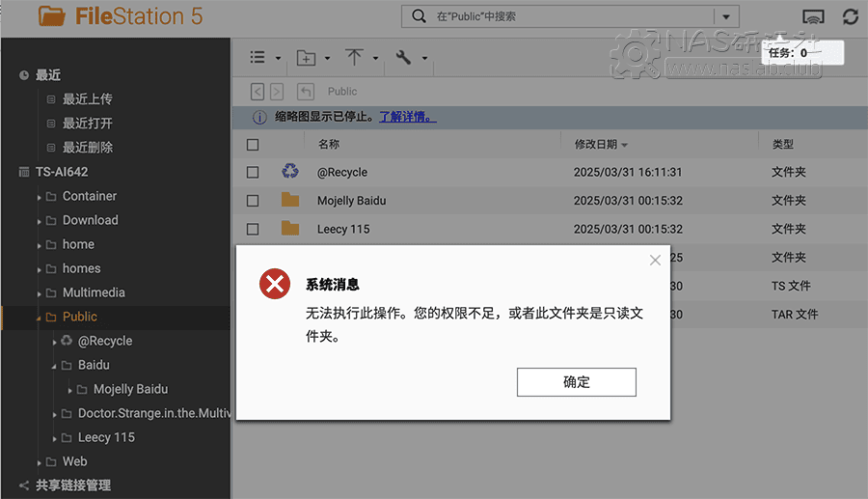This screenshot has height=499, width=868.
Task: Select the Leecy 115 file name in list
Action: tap(343, 229)
